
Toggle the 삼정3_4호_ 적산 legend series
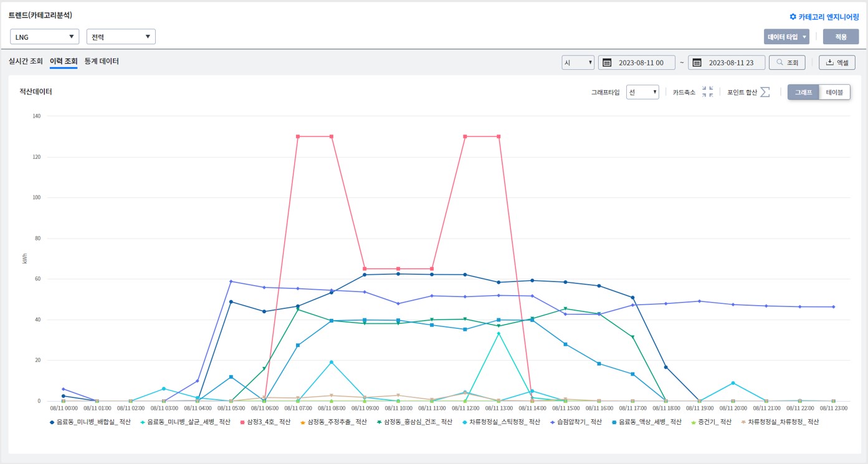click(269, 422)
